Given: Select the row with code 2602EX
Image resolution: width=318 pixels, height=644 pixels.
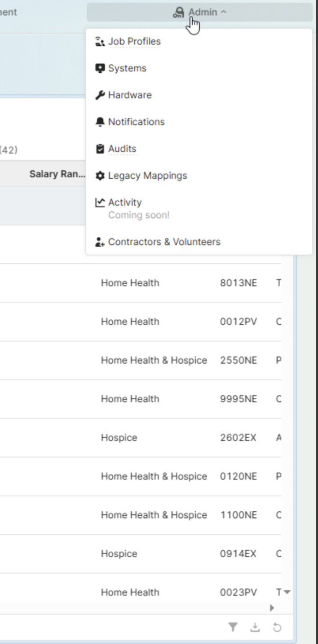Looking at the screenshot, I should click(x=238, y=438).
